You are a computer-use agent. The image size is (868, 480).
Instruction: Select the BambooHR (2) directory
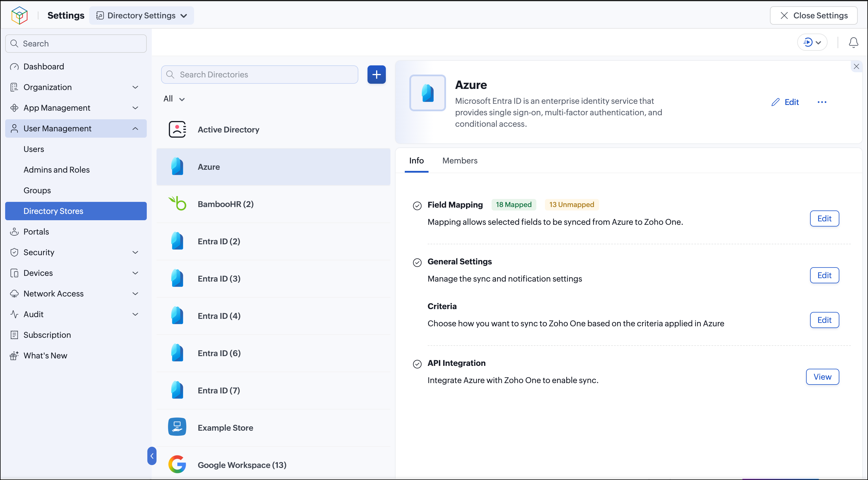(x=273, y=204)
